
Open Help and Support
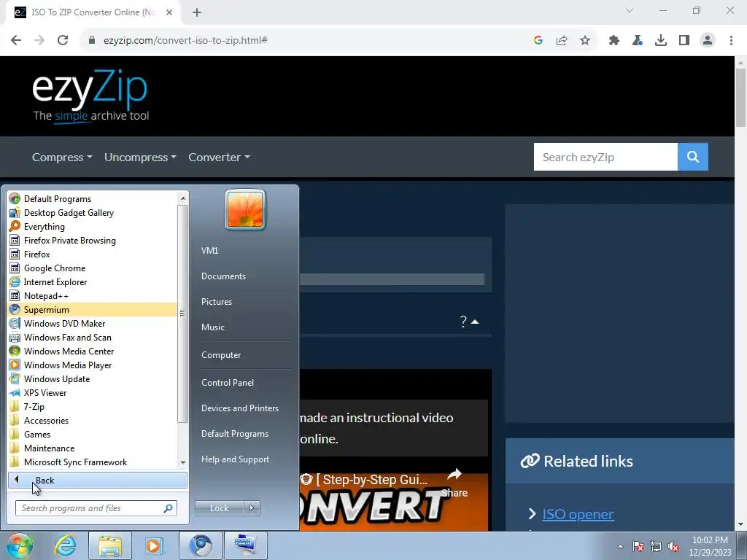pyautogui.click(x=236, y=459)
